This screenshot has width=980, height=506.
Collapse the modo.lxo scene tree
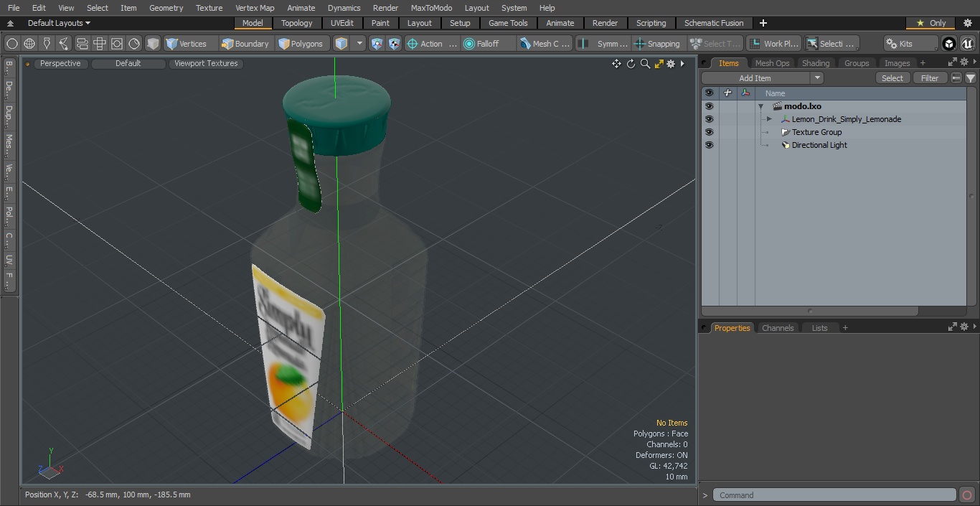pos(760,106)
